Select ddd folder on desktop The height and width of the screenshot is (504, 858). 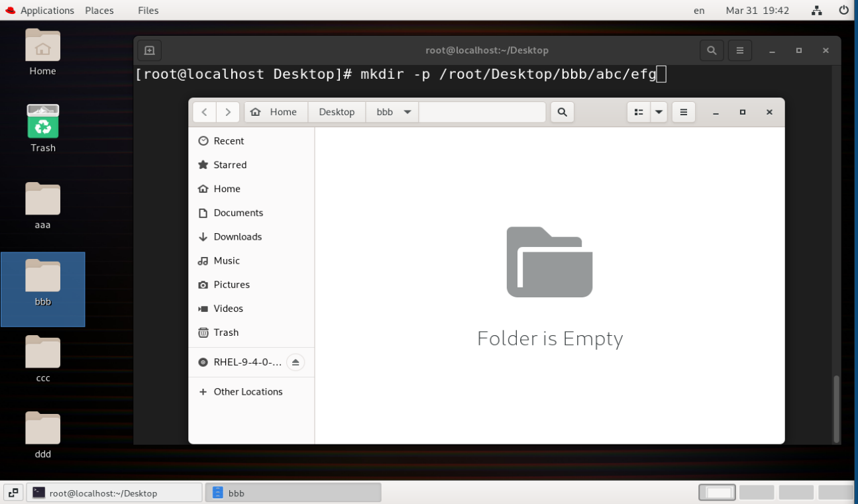point(42,436)
